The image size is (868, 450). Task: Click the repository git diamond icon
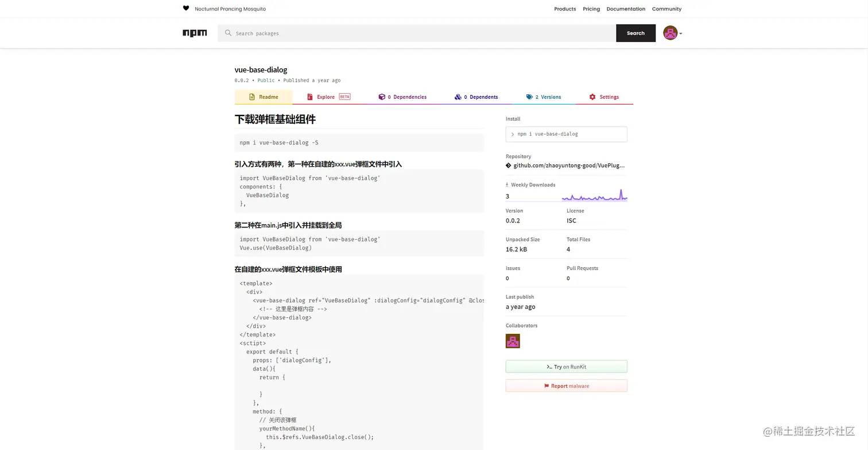click(508, 166)
